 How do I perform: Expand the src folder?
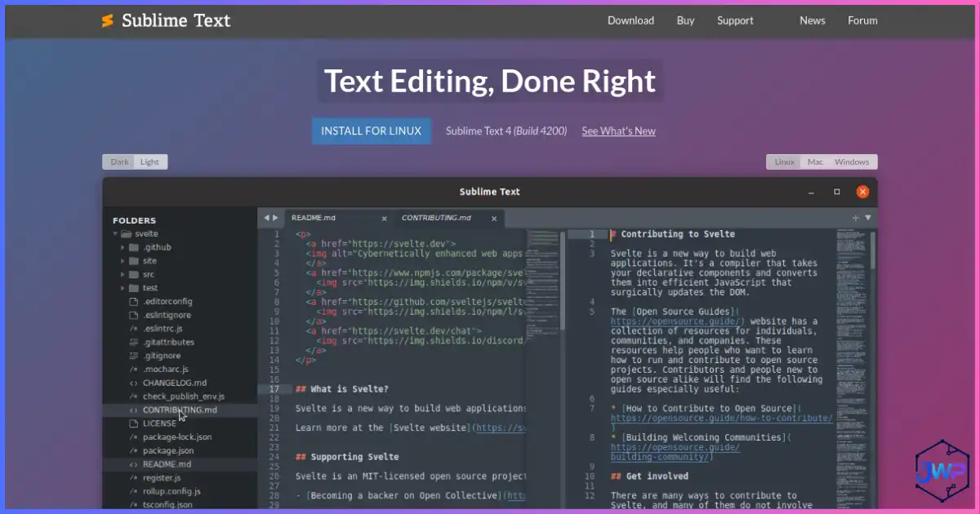coord(123,274)
